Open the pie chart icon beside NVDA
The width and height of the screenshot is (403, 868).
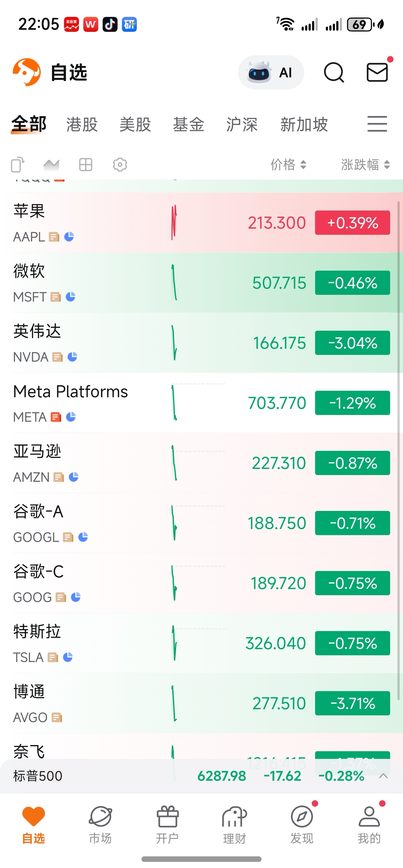[72, 357]
